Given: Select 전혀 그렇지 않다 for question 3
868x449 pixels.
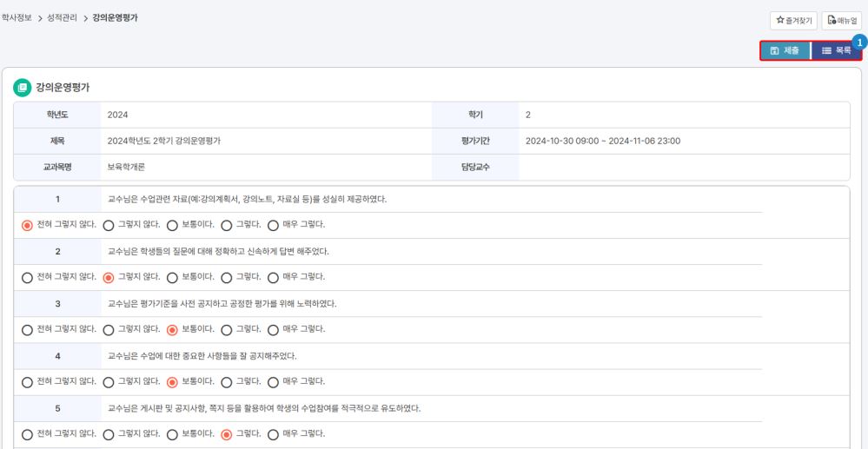Looking at the screenshot, I should click(27, 330).
